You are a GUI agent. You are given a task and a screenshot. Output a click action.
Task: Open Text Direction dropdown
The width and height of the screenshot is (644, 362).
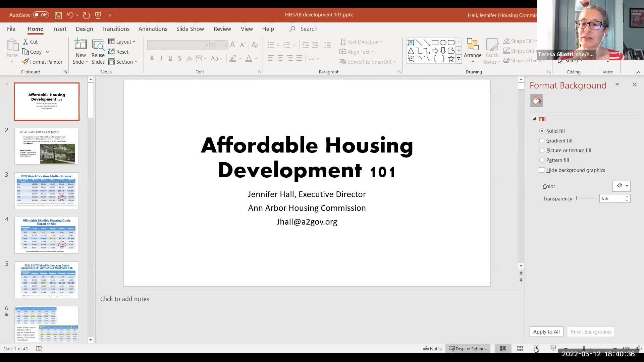361,42
